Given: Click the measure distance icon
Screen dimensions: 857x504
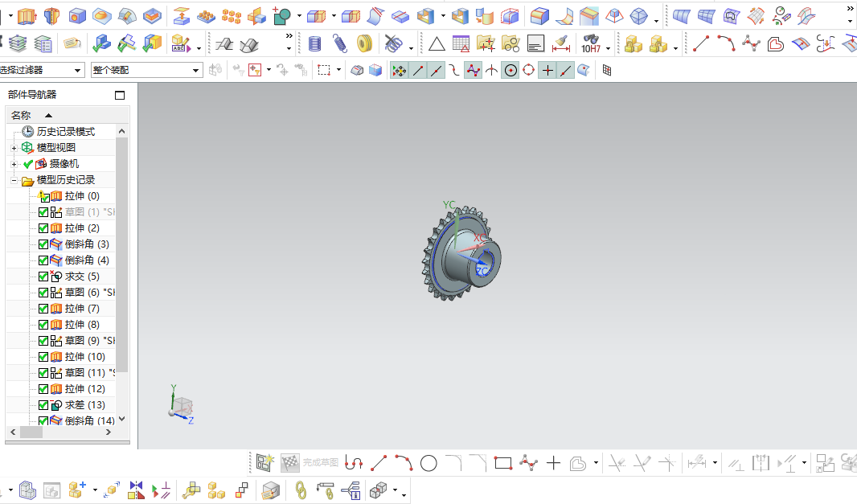Looking at the screenshot, I should click(x=561, y=43).
